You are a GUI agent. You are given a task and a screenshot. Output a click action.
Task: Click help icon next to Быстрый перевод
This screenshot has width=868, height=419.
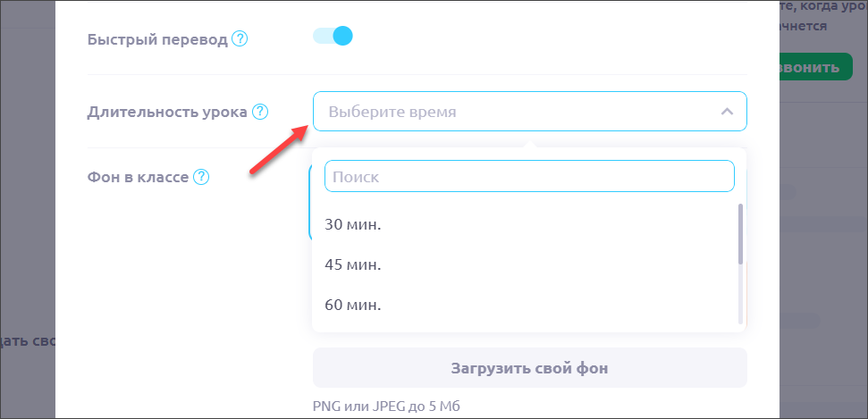click(x=240, y=39)
